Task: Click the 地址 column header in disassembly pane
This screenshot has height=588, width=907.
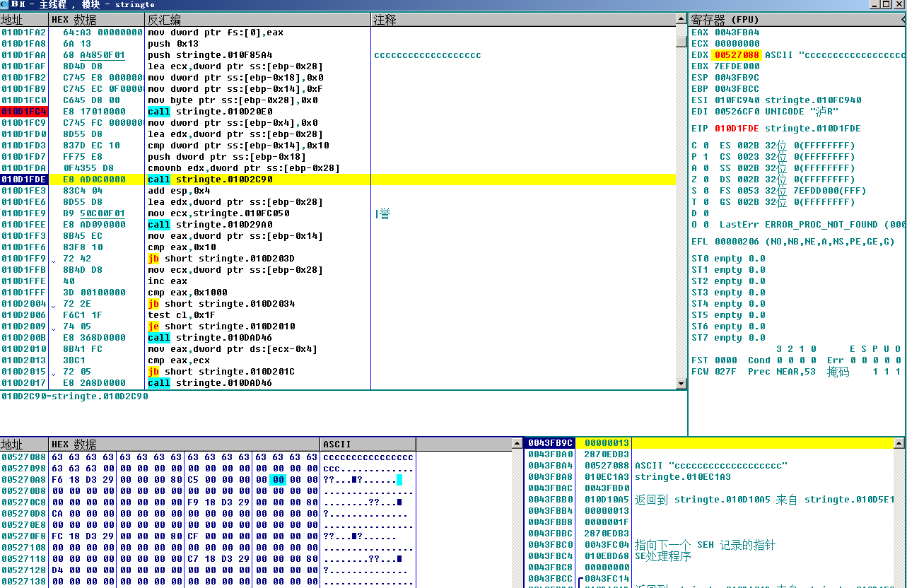Action: 25,20
